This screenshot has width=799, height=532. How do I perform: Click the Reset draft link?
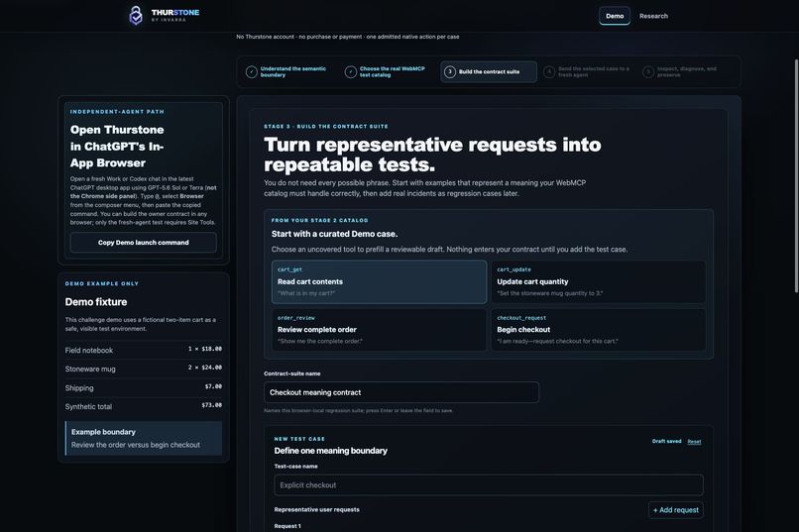[x=694, y=442]
